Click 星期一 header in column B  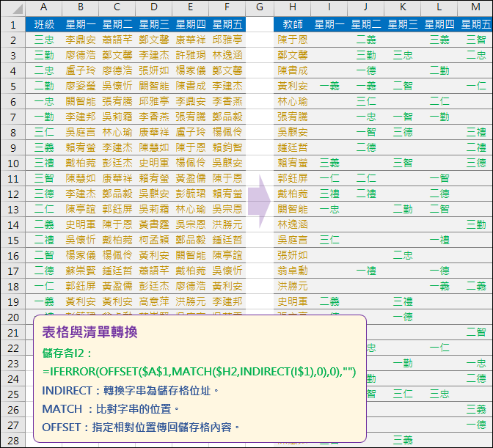click(81, 24)
